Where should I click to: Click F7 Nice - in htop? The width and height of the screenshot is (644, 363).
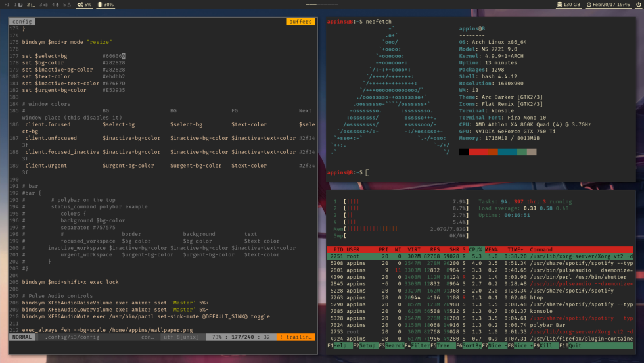pyautogui.click(x=494, y=346)
